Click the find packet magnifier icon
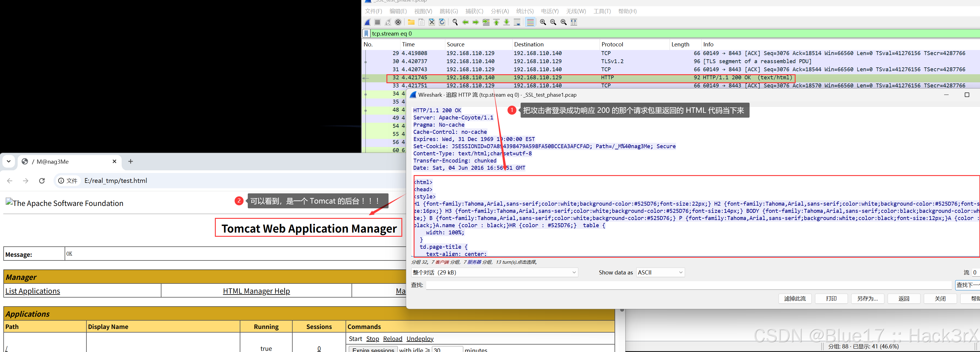980x352 pixels. point(455,22)
